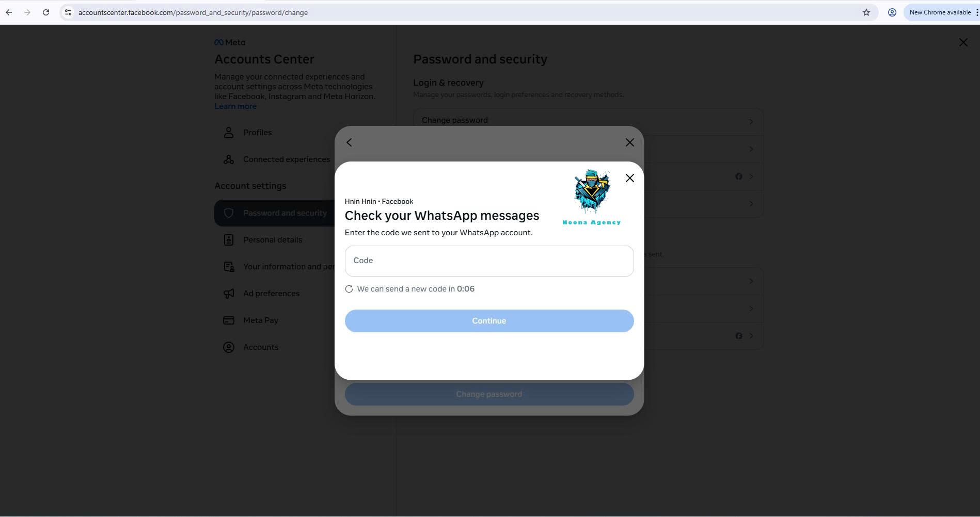This screenshot has width=980, height=517.
Task: Click the 'Check your WhatsApp messages' heading
Action: (442, 216)
